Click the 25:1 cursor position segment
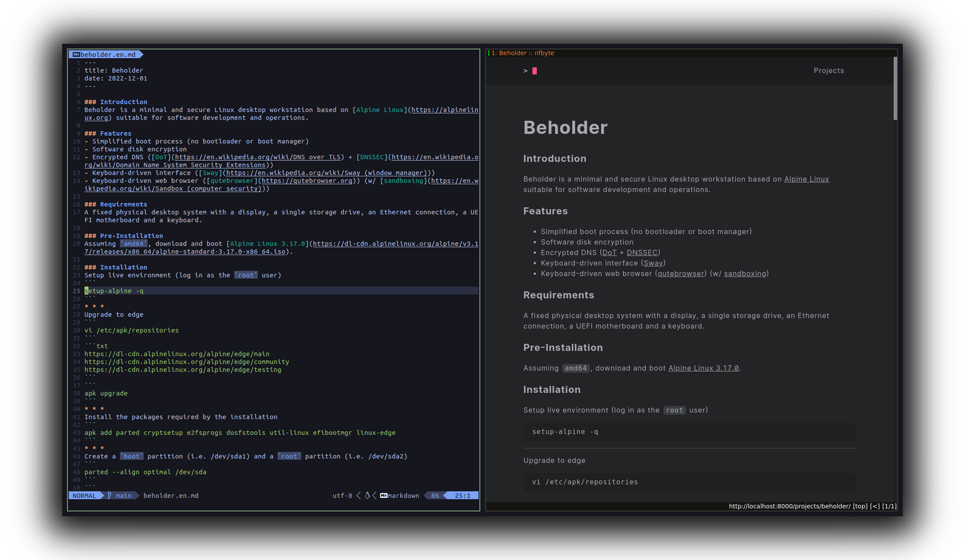Image resolution: width=965 pixels, height=560 pixels. pos(462,495)
